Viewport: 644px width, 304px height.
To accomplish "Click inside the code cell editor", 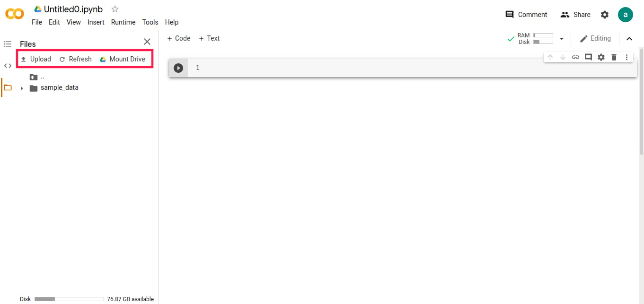I will (412, 68).
